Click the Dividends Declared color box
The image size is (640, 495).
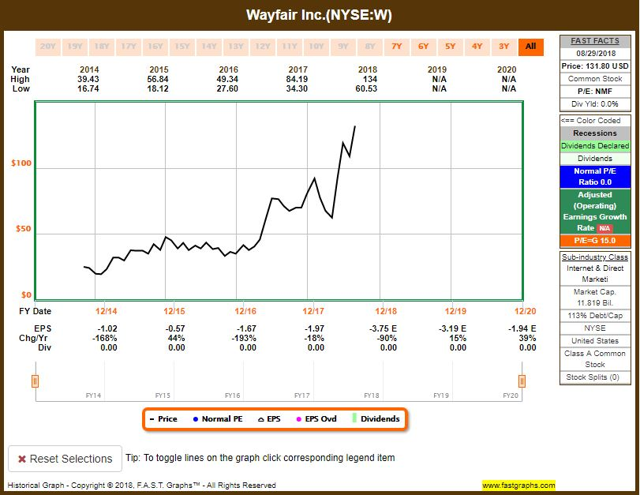click(595, 146)
